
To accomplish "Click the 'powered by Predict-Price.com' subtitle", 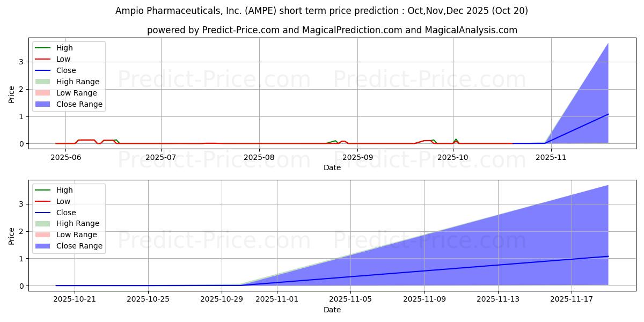I will [x=332, y=30].
